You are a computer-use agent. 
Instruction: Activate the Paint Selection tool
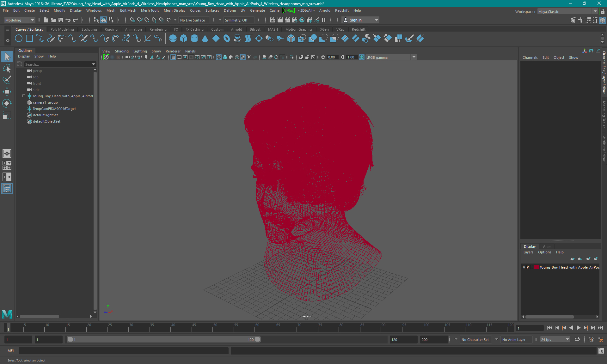click(x=7, y=80)
